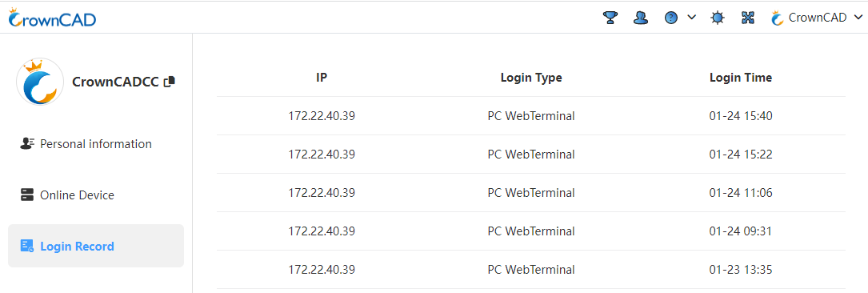Select the row with login 01-24 15:40
Image resolution: width=868 pixels, height=293 pixels.
(531, 116)
